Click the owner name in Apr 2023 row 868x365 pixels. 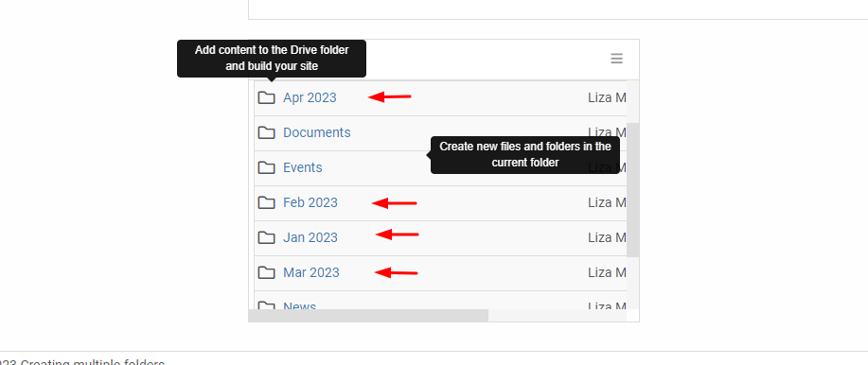(x=607, y=98)
